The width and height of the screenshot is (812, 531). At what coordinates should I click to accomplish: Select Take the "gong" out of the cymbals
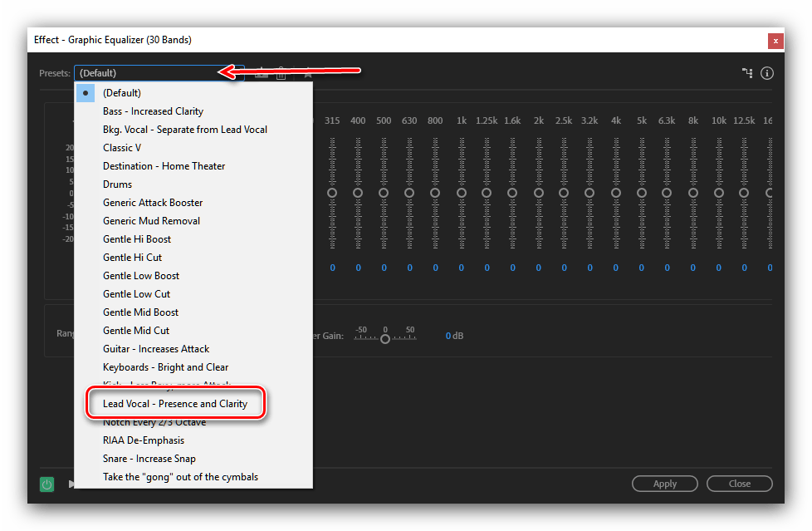pyautogui.click(x=194, y=476)
